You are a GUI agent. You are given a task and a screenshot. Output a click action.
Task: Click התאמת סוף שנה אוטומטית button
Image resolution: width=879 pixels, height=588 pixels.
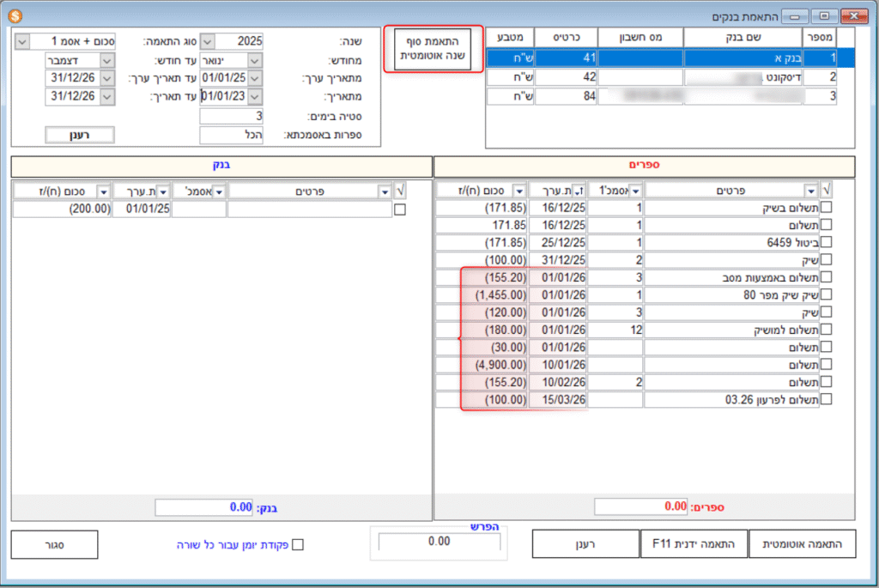click(x=430, y=49)
